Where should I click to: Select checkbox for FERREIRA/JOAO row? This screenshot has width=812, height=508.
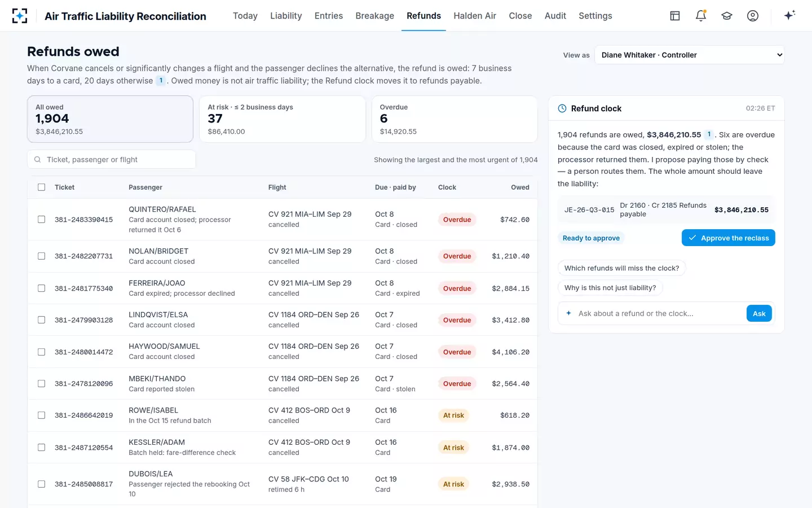42,288
